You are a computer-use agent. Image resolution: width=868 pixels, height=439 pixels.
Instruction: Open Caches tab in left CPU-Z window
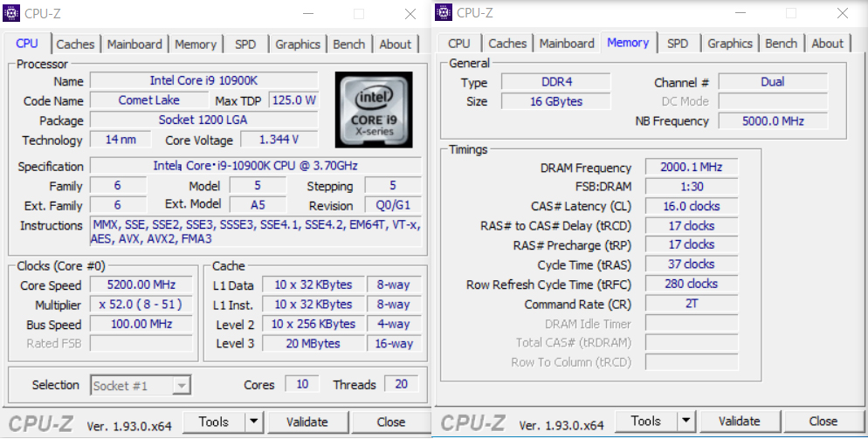tap(75, 45)
